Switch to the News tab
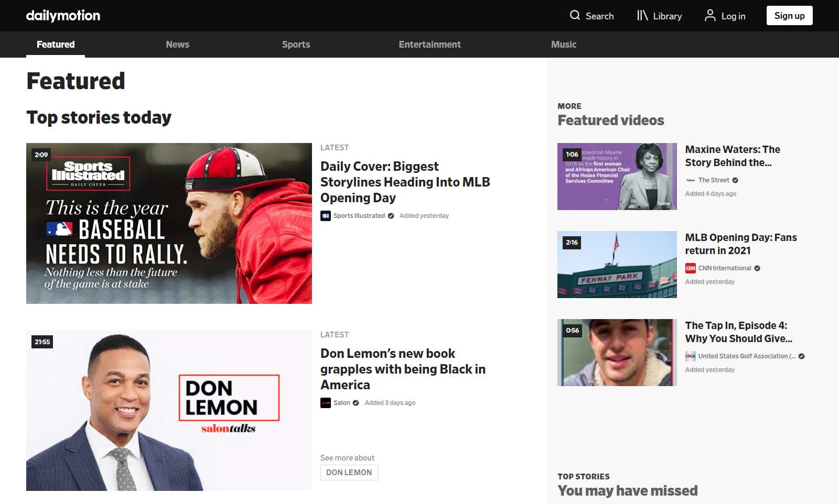The image size is (839, 504). click(177, 45)
